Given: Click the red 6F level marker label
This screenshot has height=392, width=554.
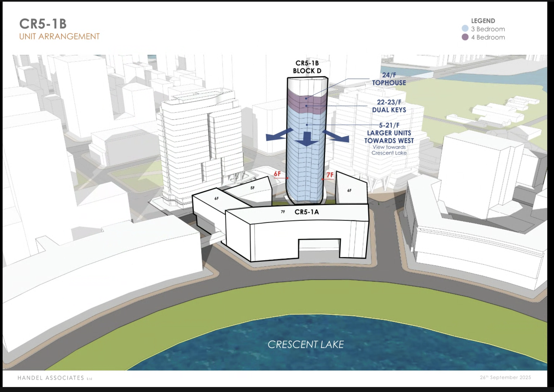Looking at the screenshot, I should coord(277,174).
